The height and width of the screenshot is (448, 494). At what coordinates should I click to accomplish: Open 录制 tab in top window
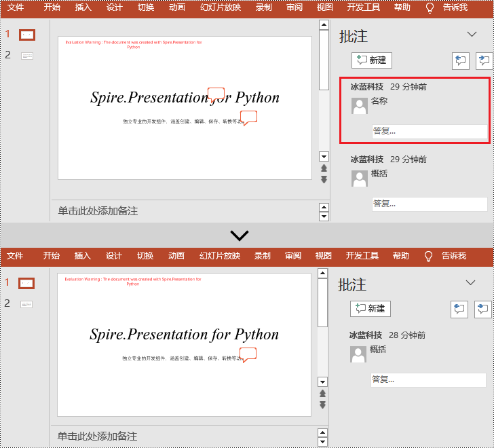[264, 7]
